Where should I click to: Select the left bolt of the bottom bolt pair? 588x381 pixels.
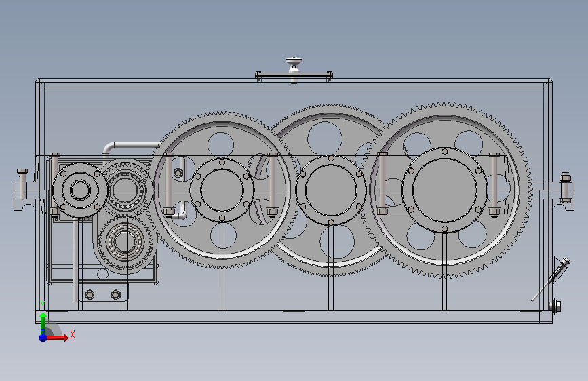90,295
